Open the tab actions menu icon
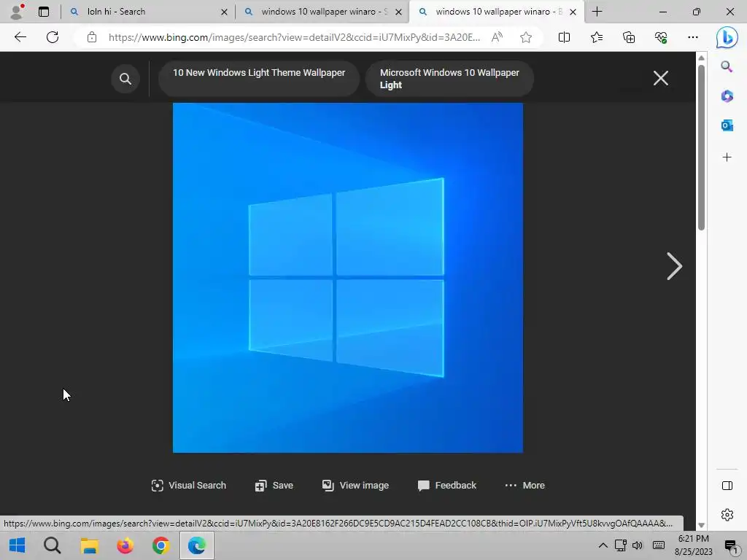747x560 pixels. coord(44,12)
